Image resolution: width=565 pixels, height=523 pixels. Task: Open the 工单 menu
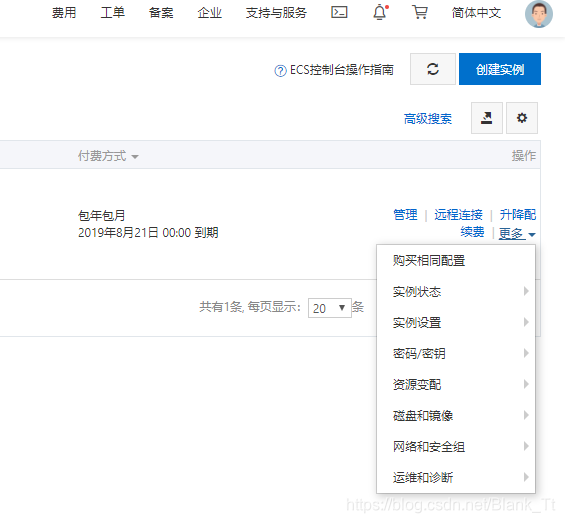point(112,13)
